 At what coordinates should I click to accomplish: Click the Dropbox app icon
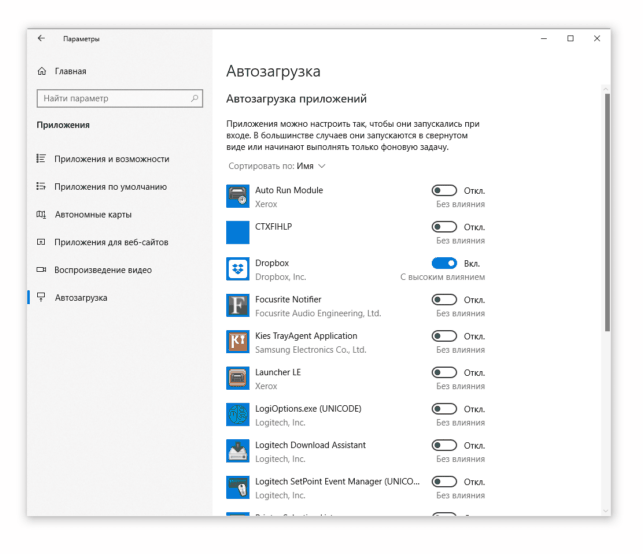point(237,269)
